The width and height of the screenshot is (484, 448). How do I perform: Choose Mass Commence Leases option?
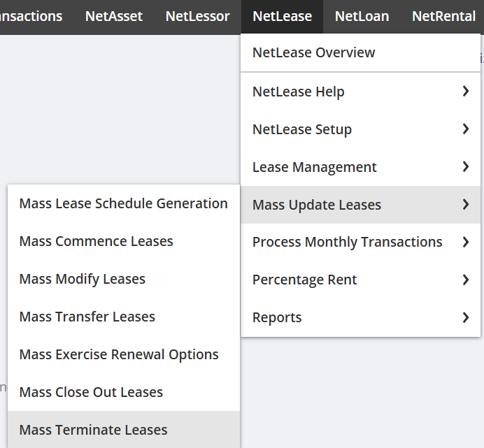tap(96, 241)
